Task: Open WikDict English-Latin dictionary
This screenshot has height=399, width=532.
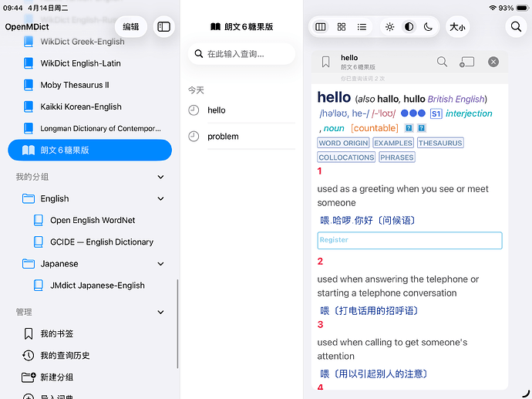Action: pyautogui.click(x=89, y=63)
